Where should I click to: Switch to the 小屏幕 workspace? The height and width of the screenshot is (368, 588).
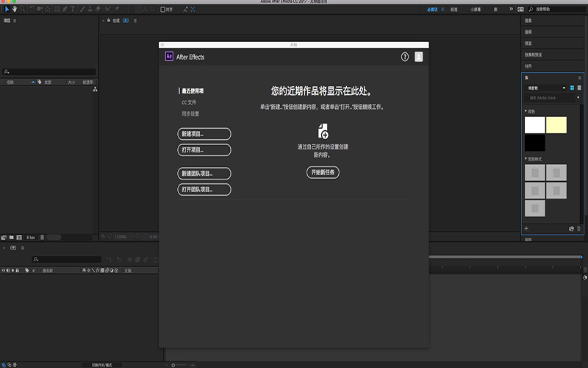coord(475,10)
